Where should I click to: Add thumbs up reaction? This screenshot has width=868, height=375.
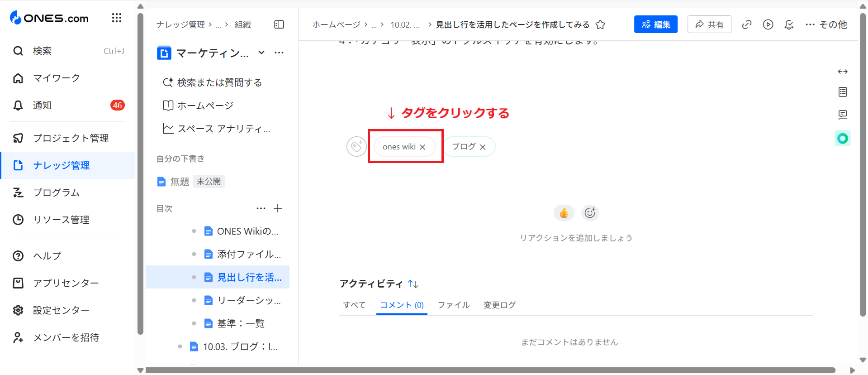coord(564,213)
